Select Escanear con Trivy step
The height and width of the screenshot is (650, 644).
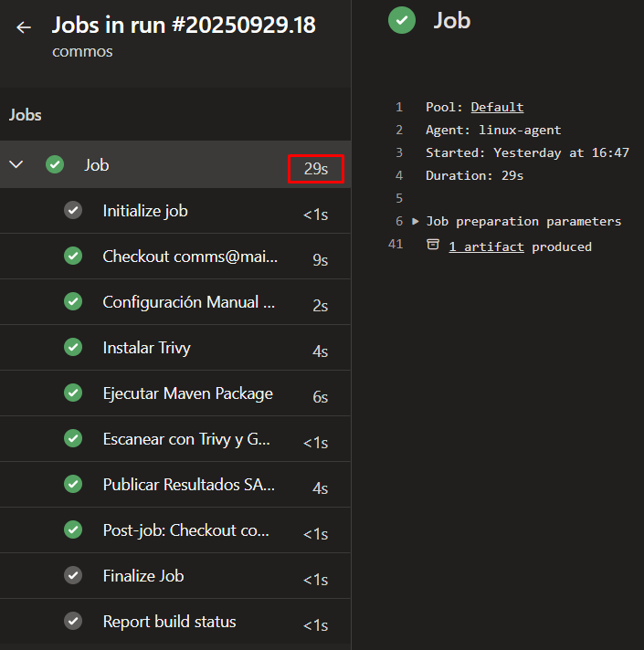pos(186,439)
